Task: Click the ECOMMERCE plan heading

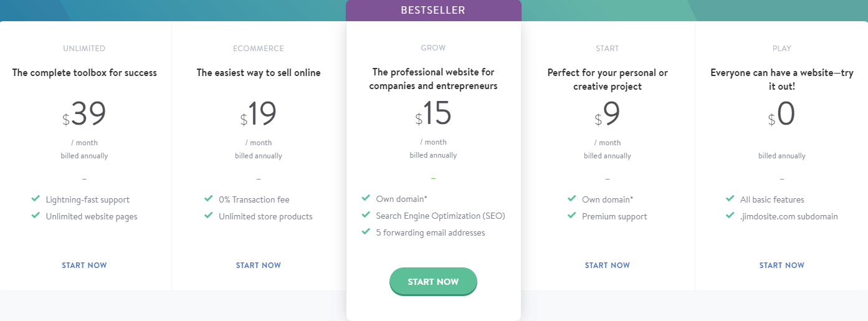Action: pos(259,48)
